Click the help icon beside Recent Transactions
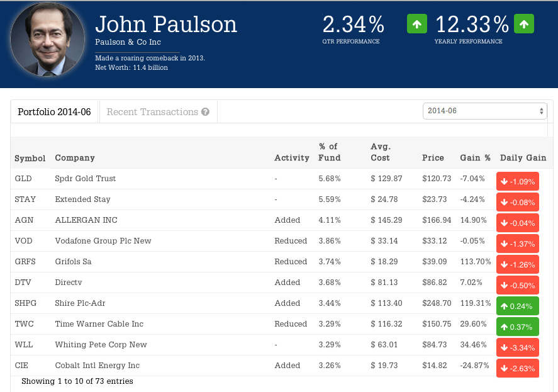Screen dimensions: 558x392 tap(205, 112)
